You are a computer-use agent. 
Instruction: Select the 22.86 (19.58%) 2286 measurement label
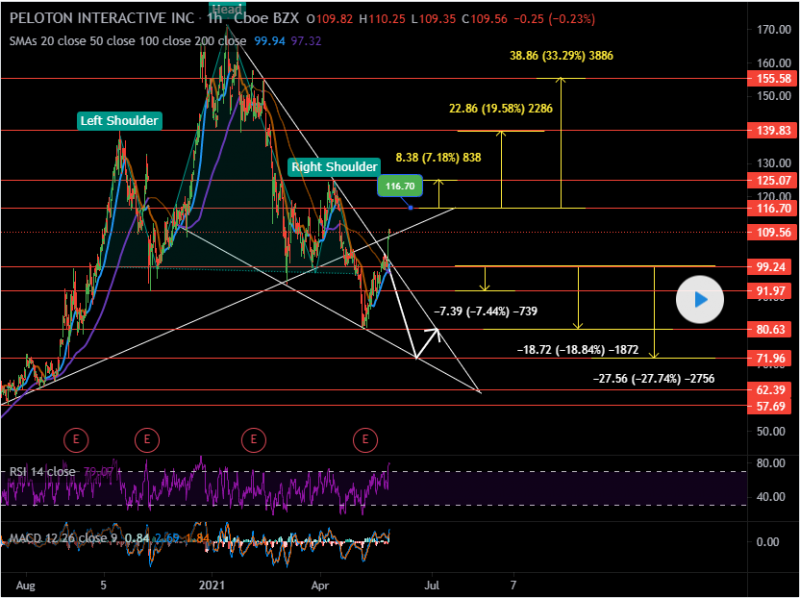tap(501, 108)
